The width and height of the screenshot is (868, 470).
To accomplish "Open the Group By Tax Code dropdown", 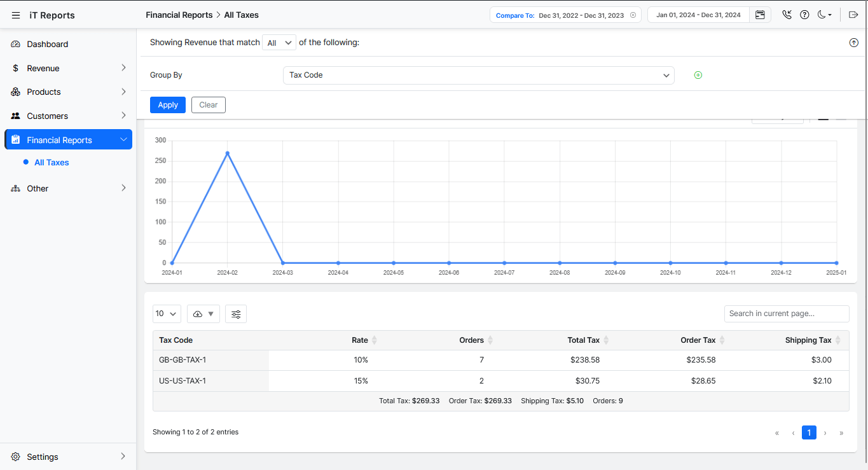I will point(478,75).
